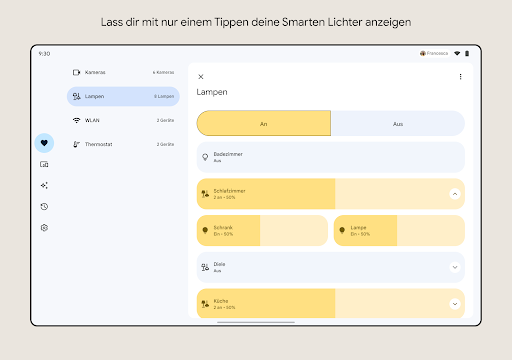This screenshot has height=360, width=512.
Task: Click the '2 Geräte' label beside Thermostat
Action: pyautogui.click(x=165, y=144)
